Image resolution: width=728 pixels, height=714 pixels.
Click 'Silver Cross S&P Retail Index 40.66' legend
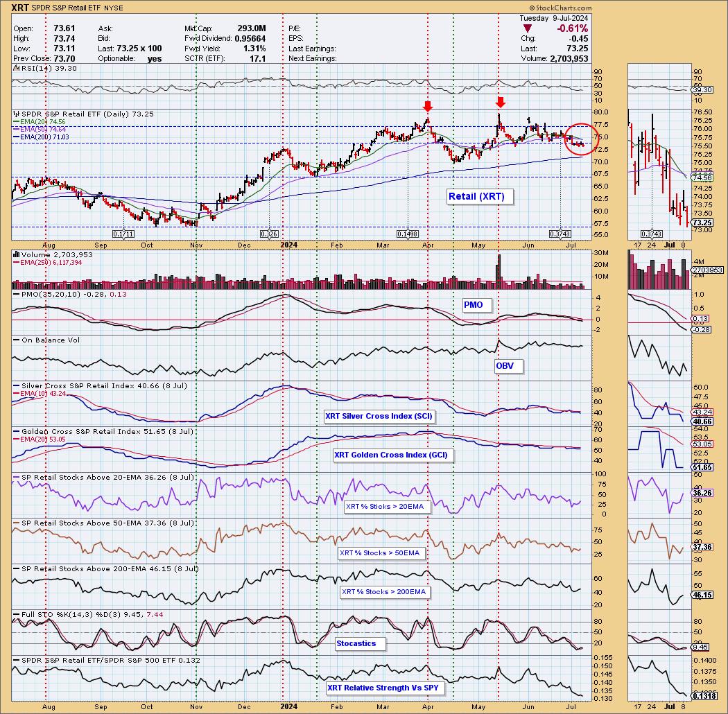coord(101,386)
